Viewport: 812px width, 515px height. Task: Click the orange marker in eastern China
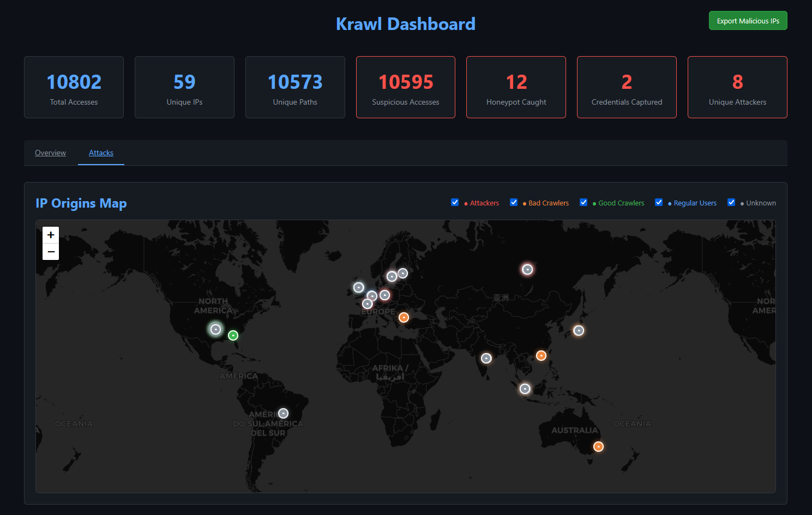pos(541,355)
